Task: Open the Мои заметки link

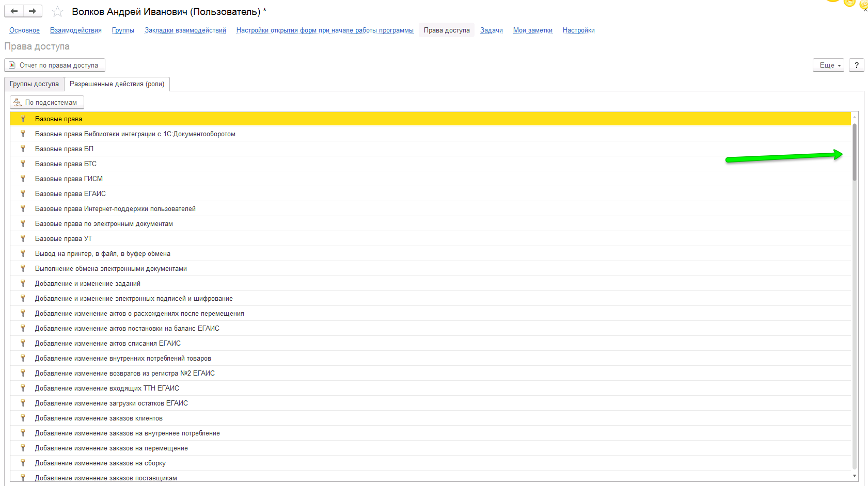Action: pos(532,30)
